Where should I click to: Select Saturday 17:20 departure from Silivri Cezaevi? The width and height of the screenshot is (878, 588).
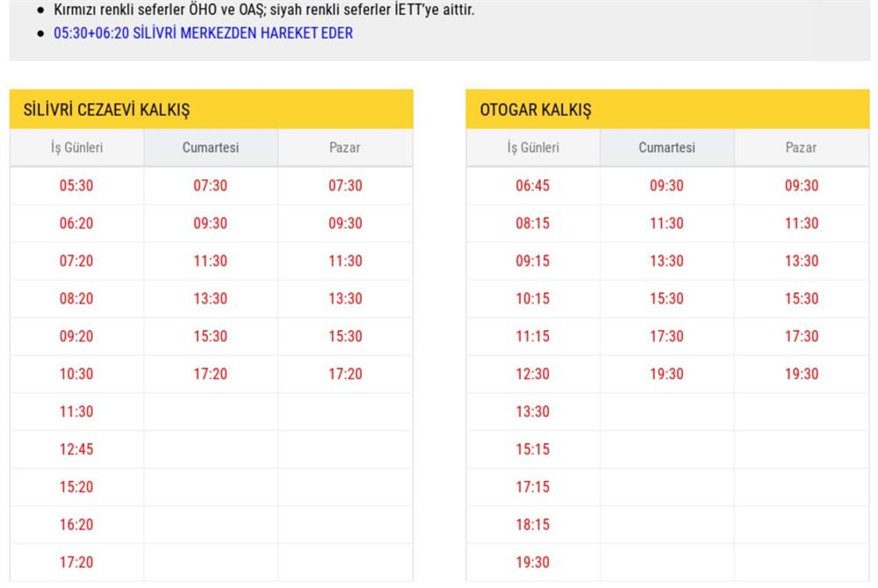[x=211, y=374]
